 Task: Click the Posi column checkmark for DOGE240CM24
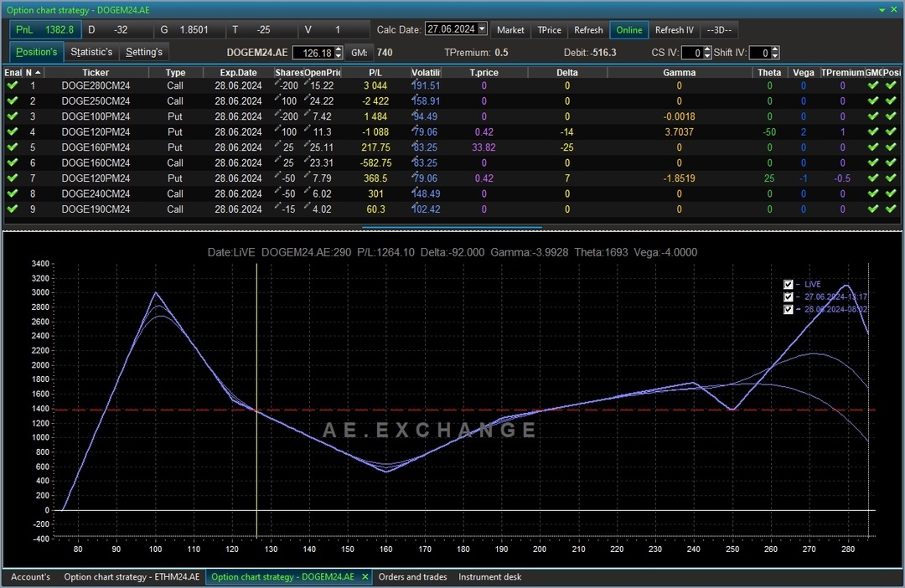pyautogui.click(x=891, y=193)
